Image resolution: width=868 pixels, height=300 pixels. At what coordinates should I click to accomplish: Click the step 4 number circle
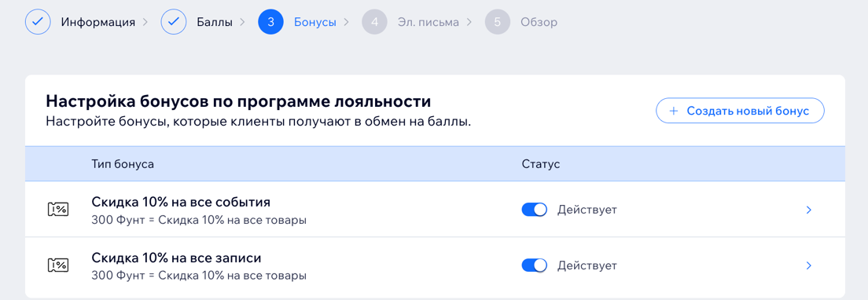375,22
